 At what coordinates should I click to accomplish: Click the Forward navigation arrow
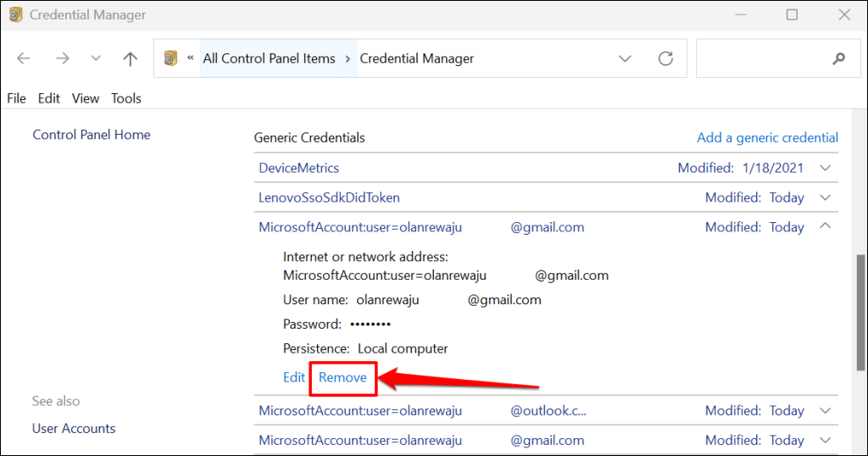[63, 59]
